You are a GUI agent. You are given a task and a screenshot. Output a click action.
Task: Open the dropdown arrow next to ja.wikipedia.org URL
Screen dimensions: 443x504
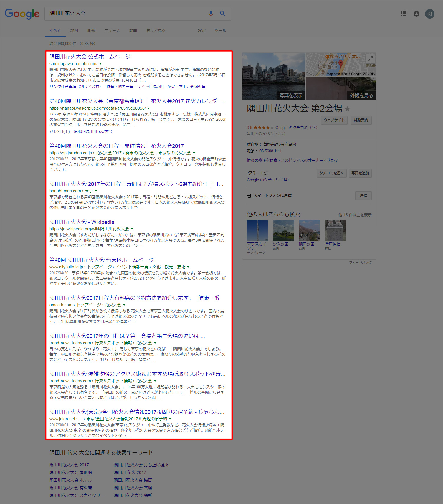pyautogui.click(x=132, y=229)
